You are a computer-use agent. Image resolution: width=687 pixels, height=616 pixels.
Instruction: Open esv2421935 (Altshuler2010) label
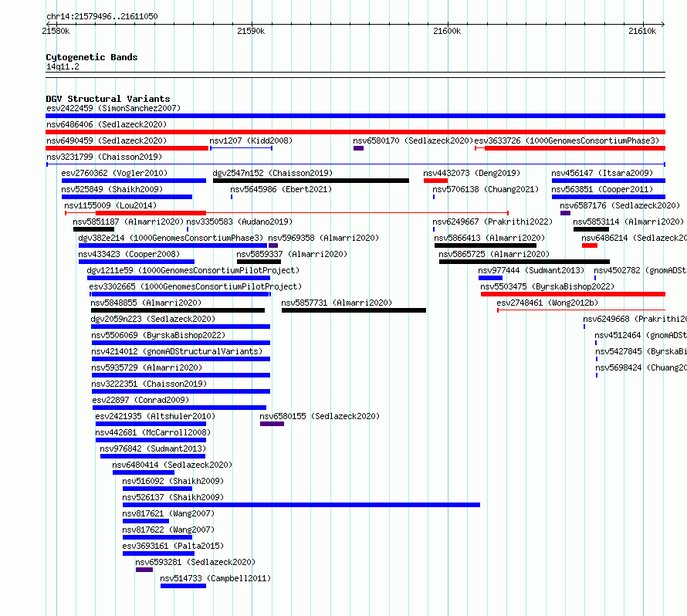tap(155, 416)
